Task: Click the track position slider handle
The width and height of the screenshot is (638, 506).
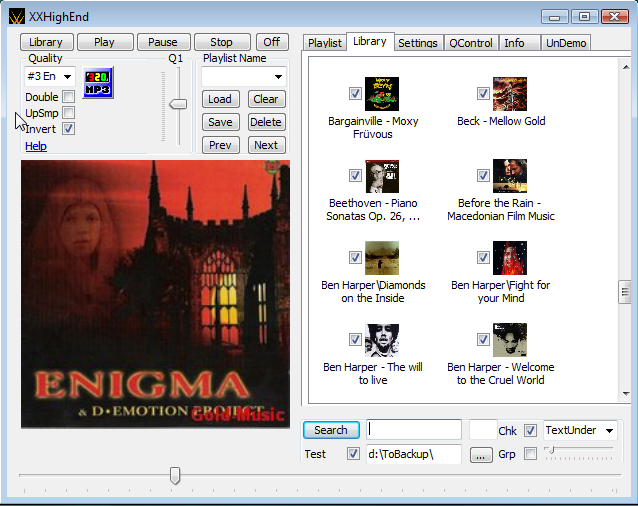Action: point(175,475)
